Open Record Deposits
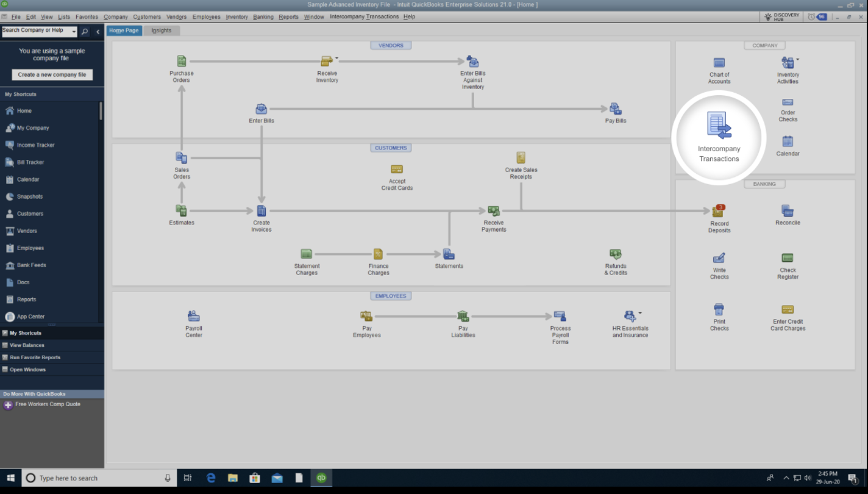The width and height of the screenshot is (868, 494). pos(719,211)
